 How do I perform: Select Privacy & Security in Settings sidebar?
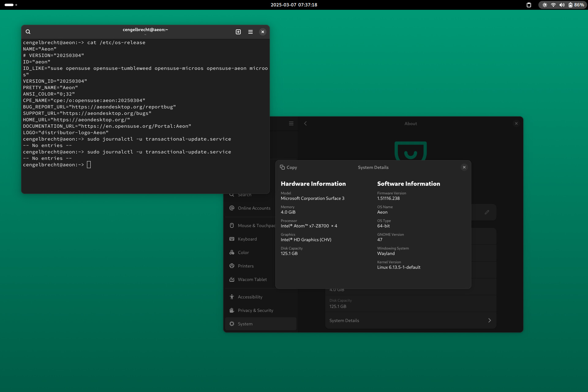(261, 310)
